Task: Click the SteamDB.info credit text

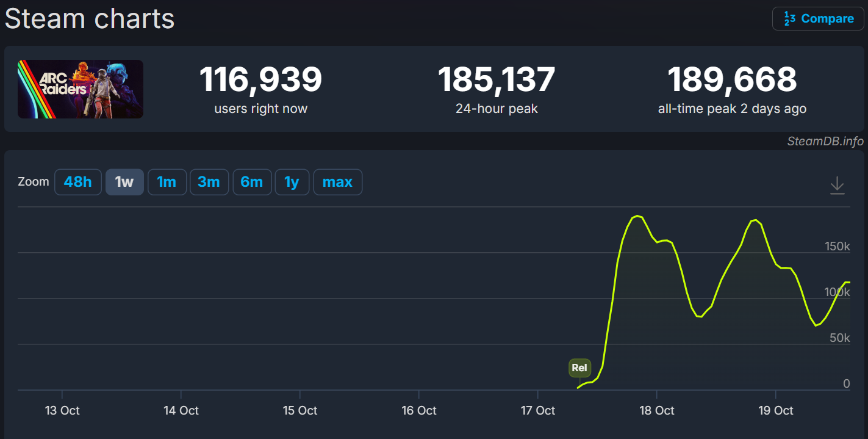Action: point(825,141)
